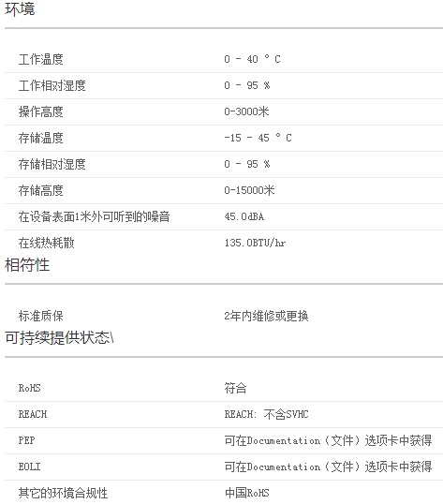Click the 工作温度 label
The width and height of the screenshot is (443, 504).
click(x=40, y=59)
